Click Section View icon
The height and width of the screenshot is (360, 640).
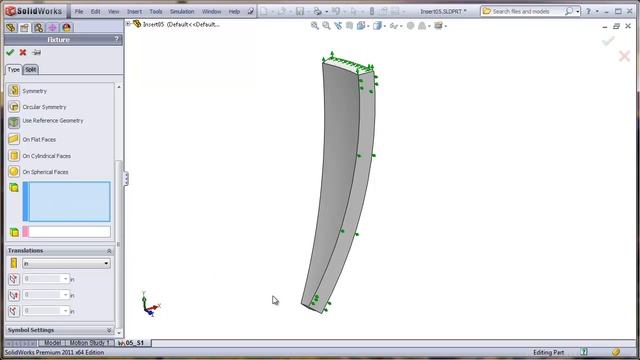pyautogui.click(x=349, y=26)
